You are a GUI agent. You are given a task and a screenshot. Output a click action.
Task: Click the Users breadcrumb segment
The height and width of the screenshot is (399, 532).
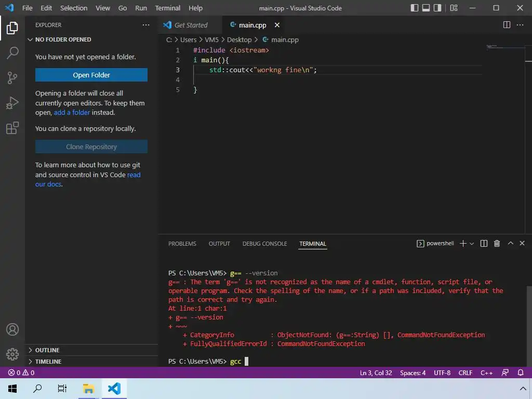coord(188,39)
